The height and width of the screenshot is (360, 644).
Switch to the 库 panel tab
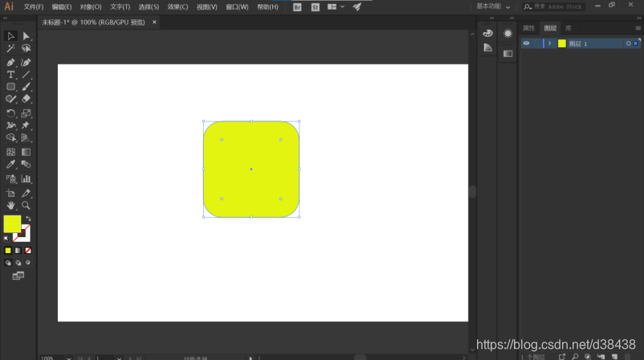[569, 28]
